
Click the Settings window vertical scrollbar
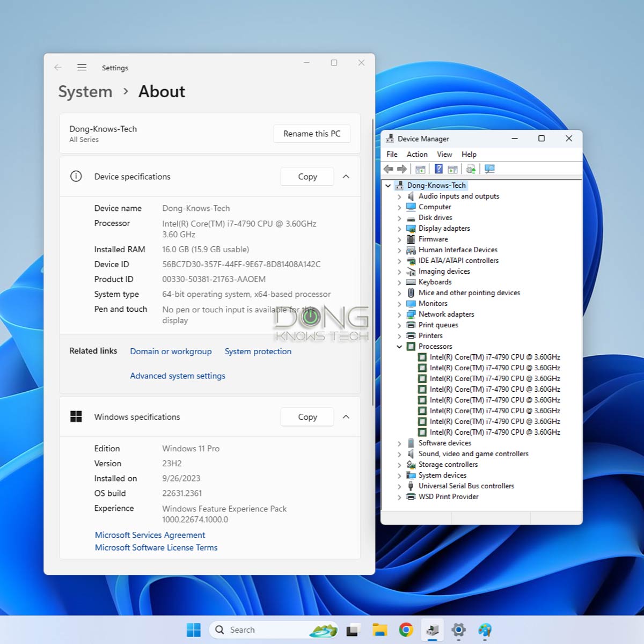pos(372,263)
